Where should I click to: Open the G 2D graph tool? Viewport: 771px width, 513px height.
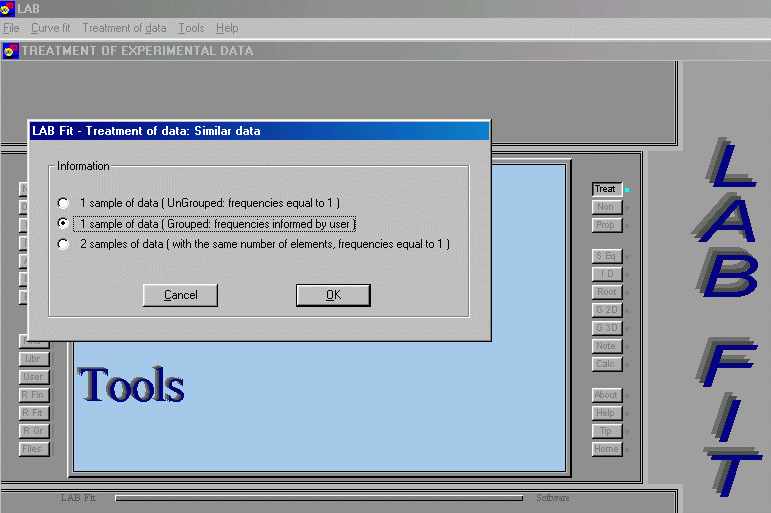607,310
